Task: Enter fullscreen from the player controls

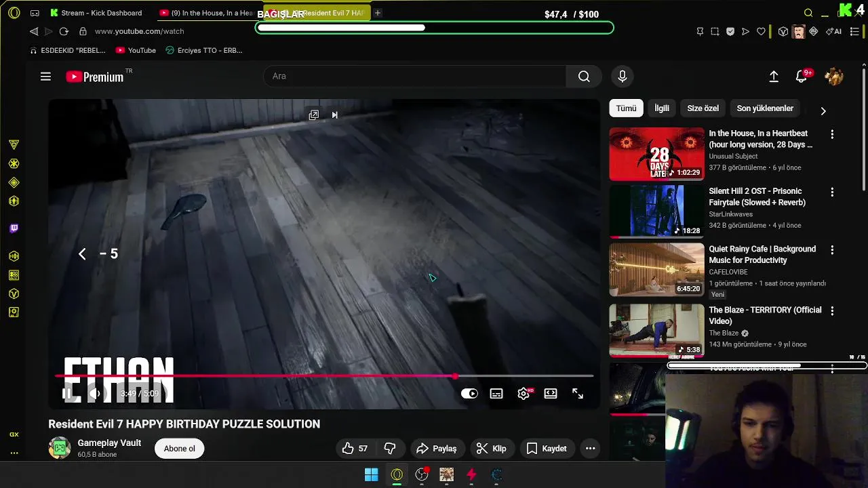Action: click(x=578, y=394)
